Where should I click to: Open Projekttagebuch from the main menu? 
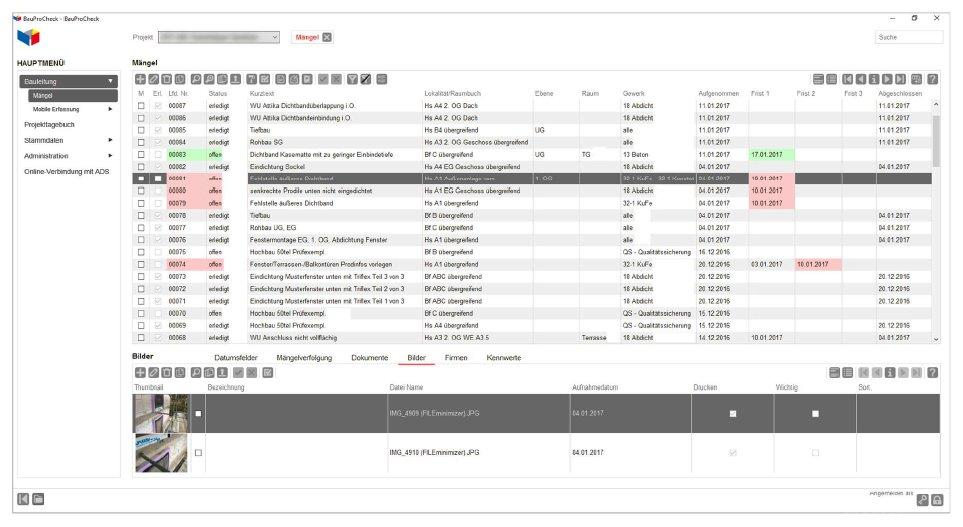point(49,125)
